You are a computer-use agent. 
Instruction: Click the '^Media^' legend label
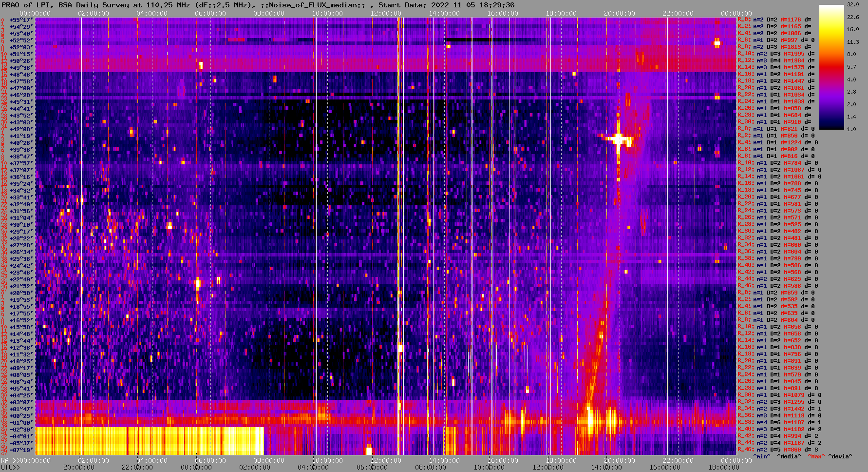(789, 457)
